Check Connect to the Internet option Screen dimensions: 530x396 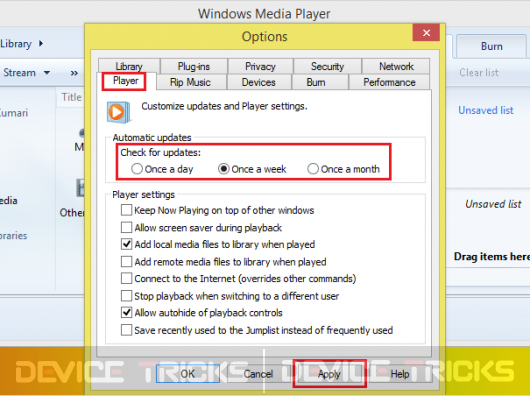click(126, 278)
